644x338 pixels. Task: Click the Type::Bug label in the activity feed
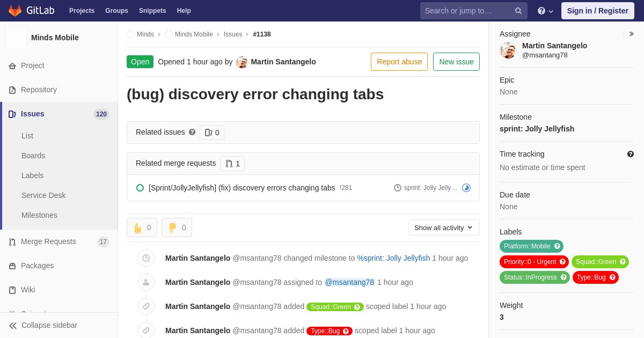point(330,331)
